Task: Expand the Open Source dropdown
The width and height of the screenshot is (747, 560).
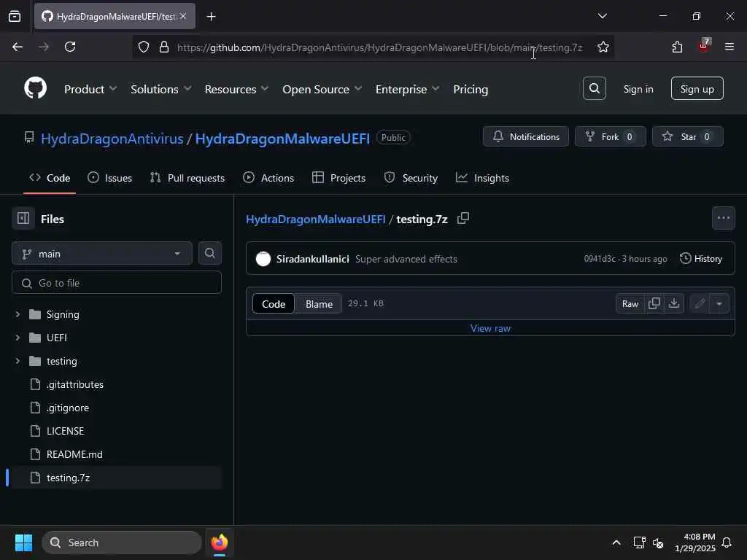Action: tap(322, 89)
